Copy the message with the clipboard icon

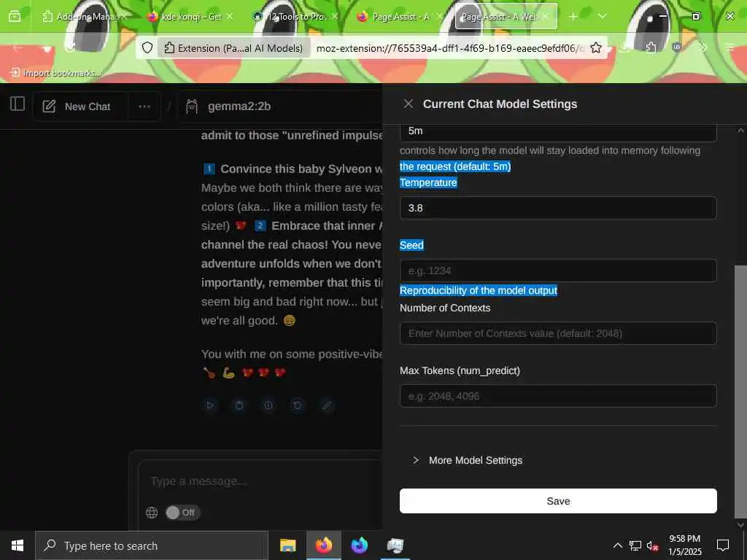[239, 405]
